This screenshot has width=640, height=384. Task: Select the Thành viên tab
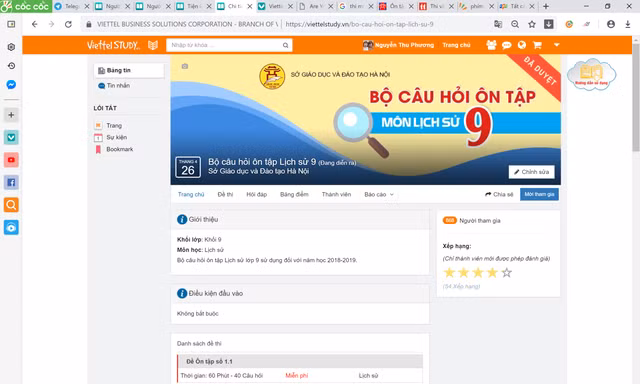[x=336, y=194]
